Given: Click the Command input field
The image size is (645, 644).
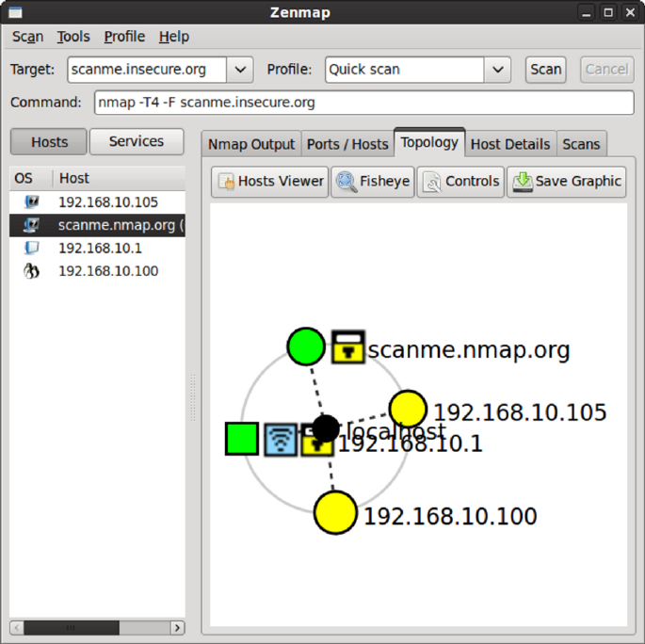Looking at the screenshot, I should pos(364,103).
